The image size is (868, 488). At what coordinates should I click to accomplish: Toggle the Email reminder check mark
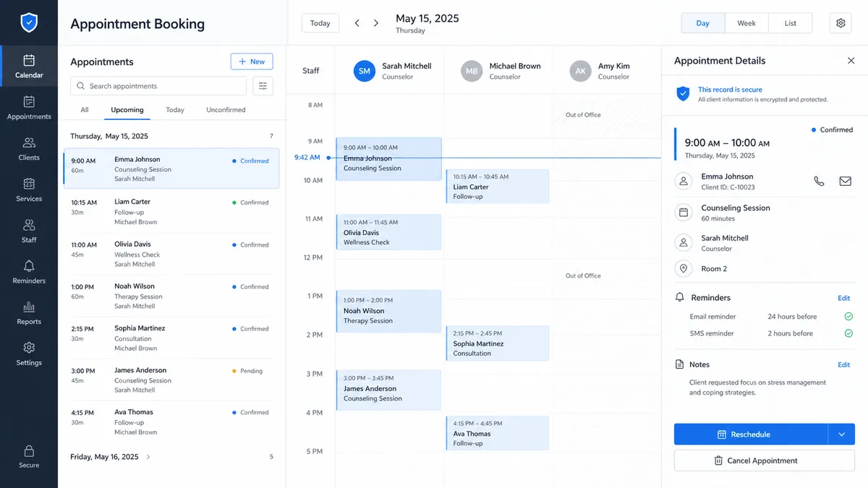click(x=848, y=317)
